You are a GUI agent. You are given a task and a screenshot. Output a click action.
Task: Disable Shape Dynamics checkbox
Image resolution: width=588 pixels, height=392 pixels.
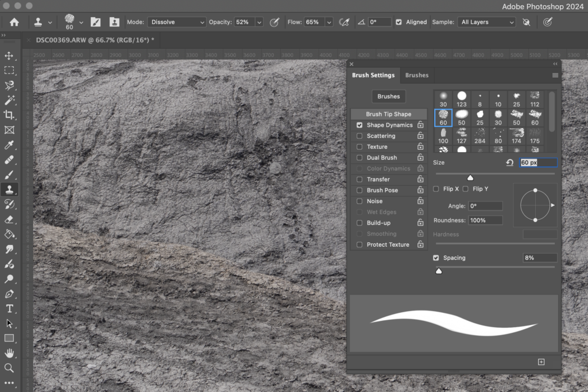(359, 125)
